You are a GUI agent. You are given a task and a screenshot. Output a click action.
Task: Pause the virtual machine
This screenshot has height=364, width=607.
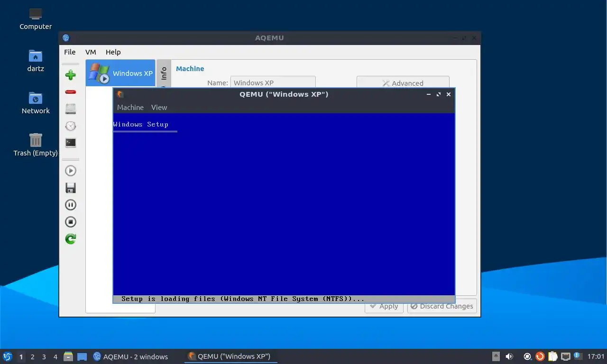tap(71, 205)
